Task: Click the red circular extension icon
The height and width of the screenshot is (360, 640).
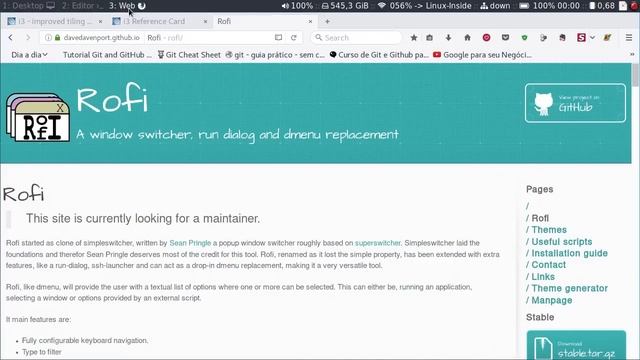Action: [486, 38]
